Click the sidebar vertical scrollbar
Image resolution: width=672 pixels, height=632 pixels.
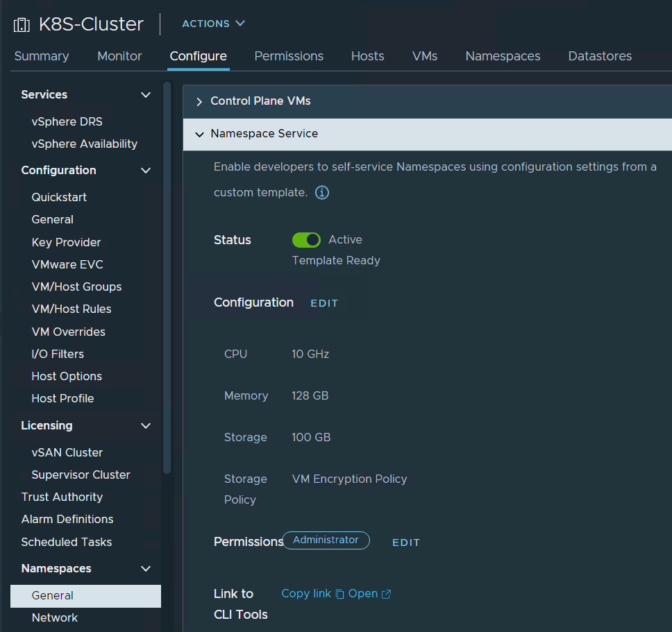167,277
